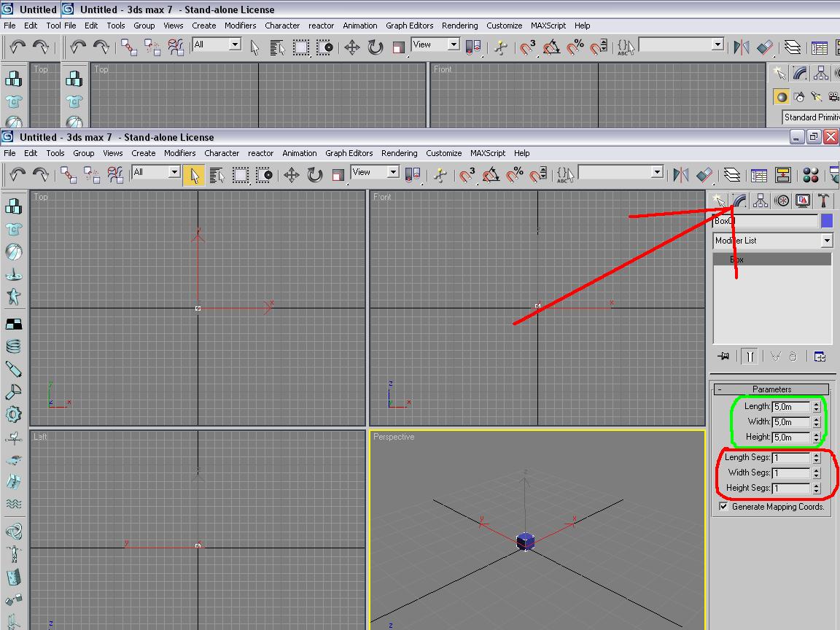Click the Align tool in the front toolbar

[x=704, y=175]
